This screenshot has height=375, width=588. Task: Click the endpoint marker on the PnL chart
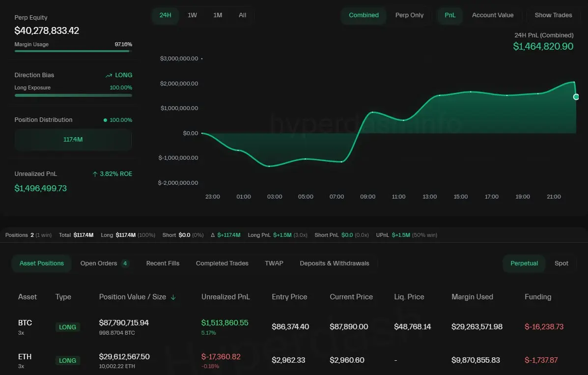coord(576,97)
